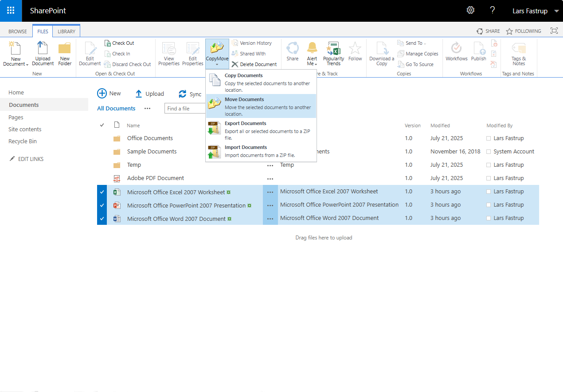
Task: Click Version History in the ribbon
Action: (x=255, y=43)
